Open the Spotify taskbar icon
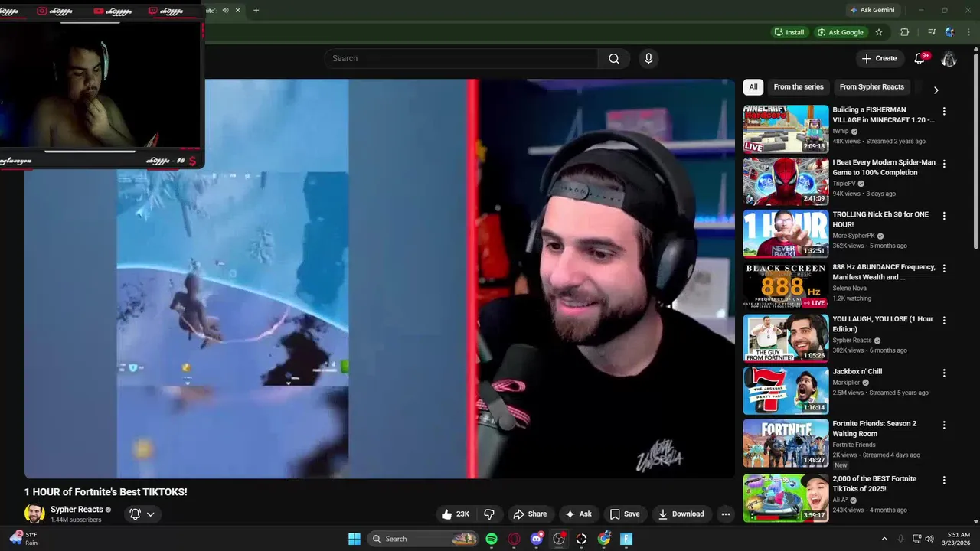The width and height of the screenshot is (980, 551). coord(492,539)
